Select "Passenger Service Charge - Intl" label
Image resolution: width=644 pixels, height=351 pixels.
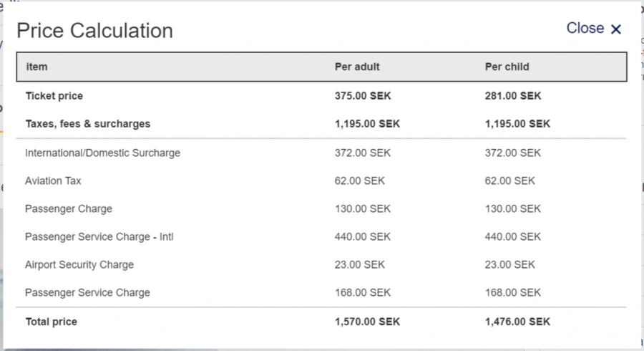[99, 237]
